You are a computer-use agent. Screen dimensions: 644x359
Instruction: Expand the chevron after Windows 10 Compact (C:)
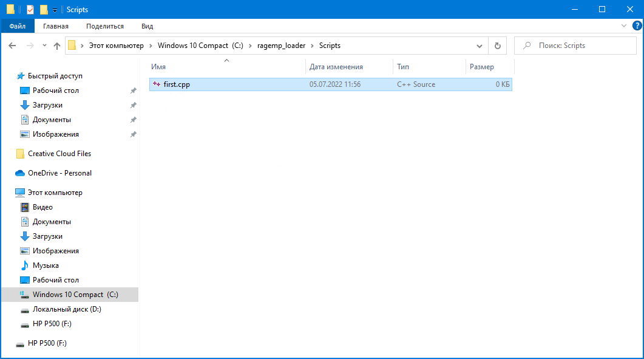[x=250, y=46]
